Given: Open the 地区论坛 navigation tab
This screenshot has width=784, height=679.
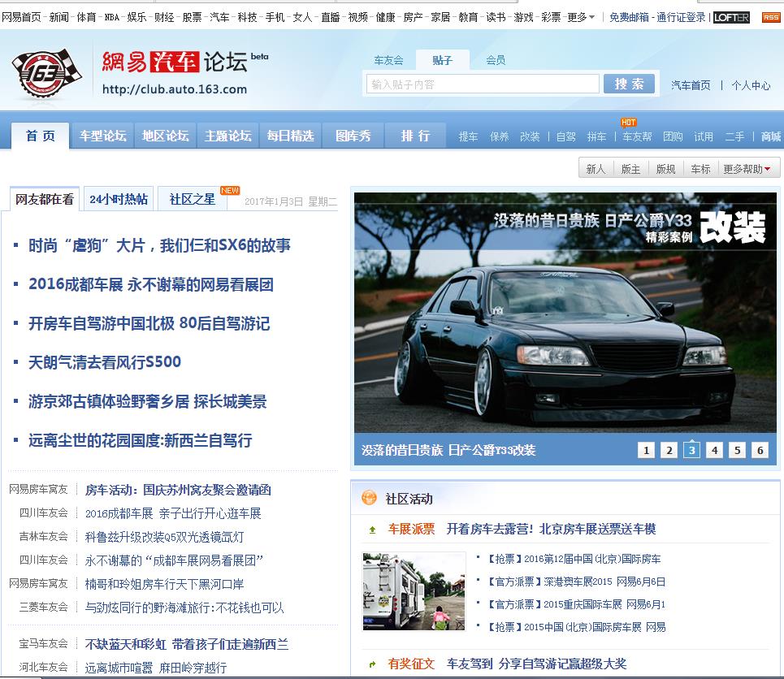Looking at the screenshot, I should tap(166, 136).
